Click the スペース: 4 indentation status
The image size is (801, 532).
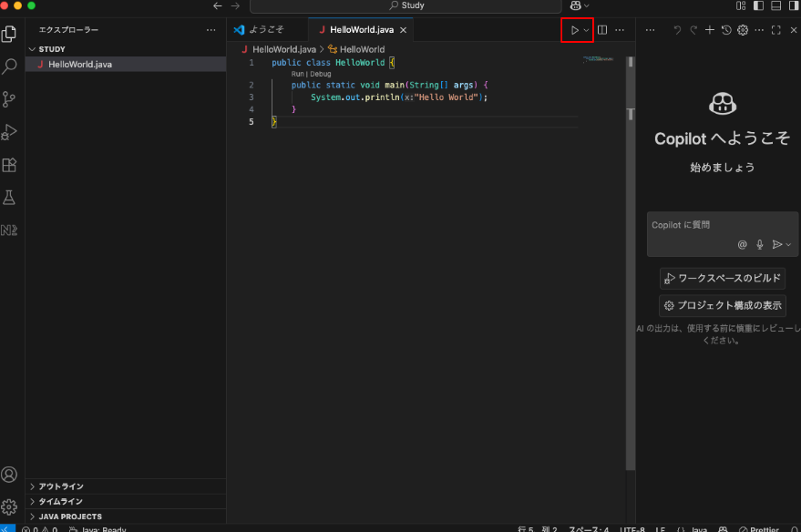pyautogui.click(x=589, y=529)
